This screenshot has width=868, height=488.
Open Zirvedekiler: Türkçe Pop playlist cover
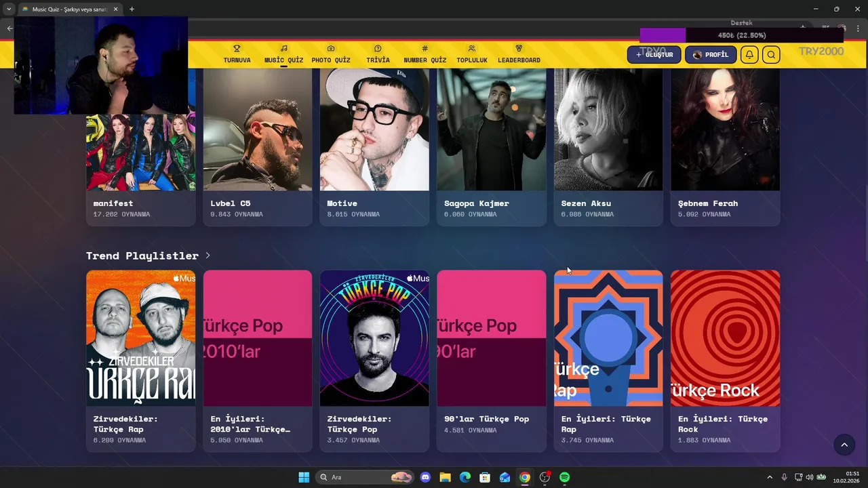coord(374,338)
